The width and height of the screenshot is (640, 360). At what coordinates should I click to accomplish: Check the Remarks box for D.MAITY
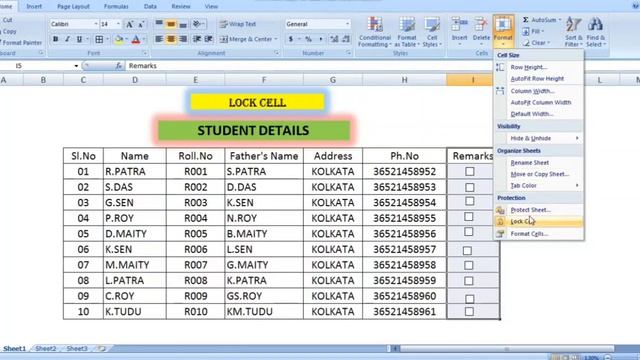(x=469, y=232)
